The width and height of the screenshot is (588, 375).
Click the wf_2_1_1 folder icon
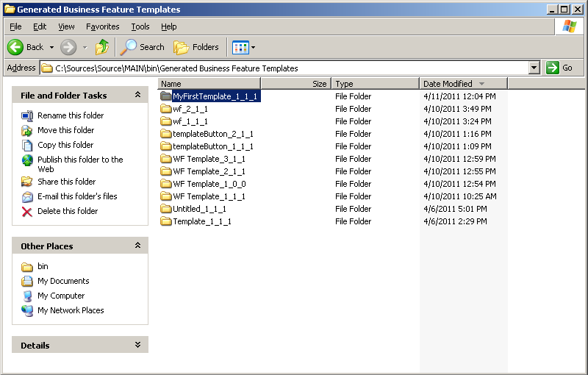click(x=166, y=109)
